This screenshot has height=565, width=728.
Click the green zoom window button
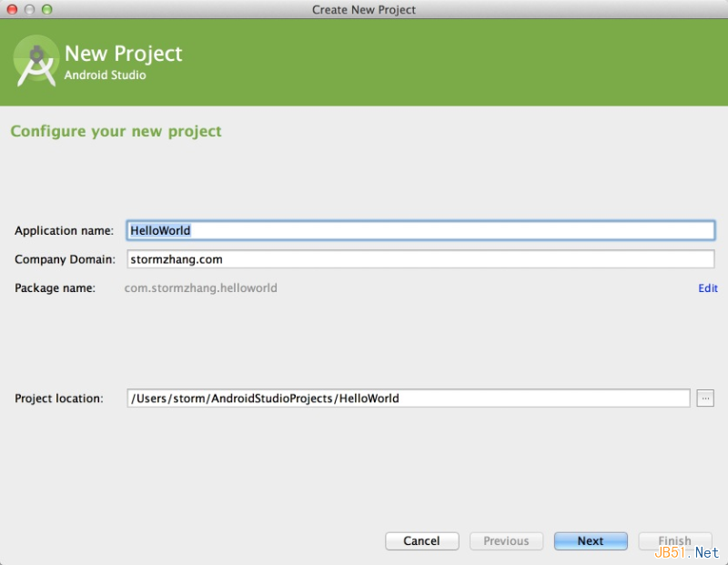47,9
